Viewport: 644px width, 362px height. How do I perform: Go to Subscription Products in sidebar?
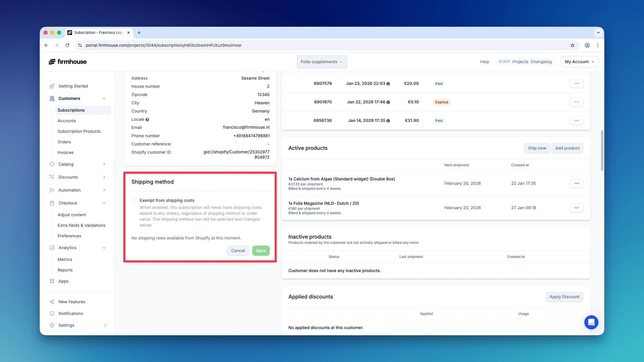click(79, 131)
